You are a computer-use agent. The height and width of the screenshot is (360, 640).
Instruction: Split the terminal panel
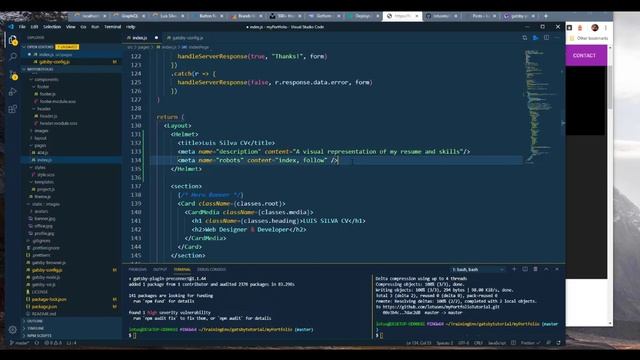[x=525, y=269]
